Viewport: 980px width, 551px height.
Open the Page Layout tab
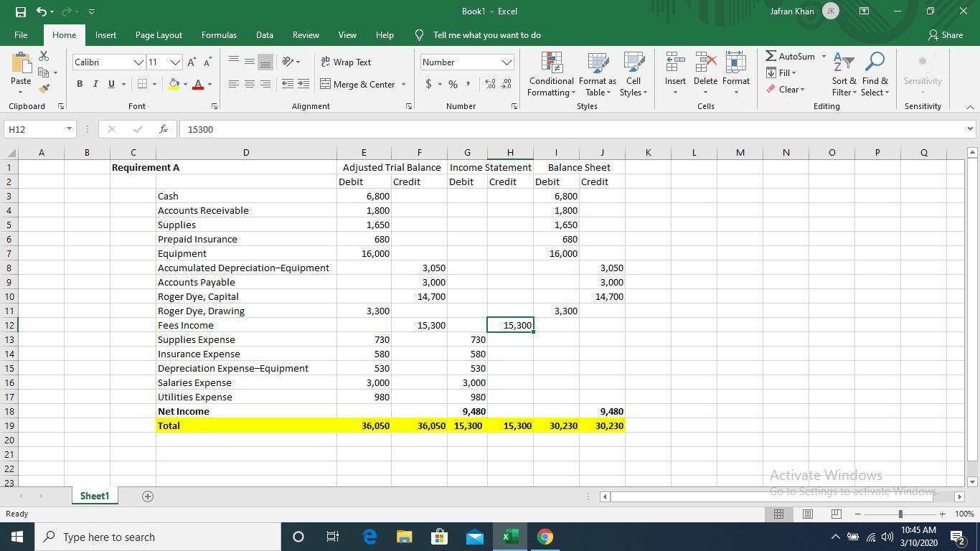click(x=159, y=35)
